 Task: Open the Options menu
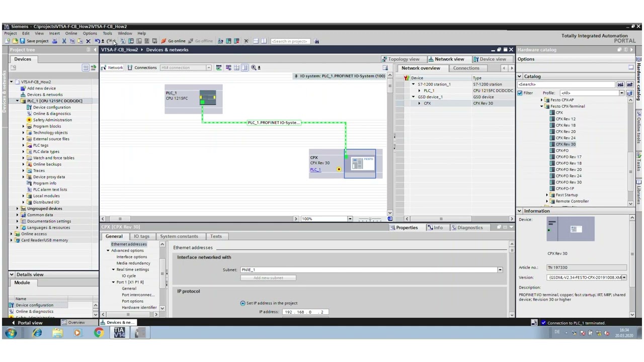pyautogui.click(x=90, y=34)
